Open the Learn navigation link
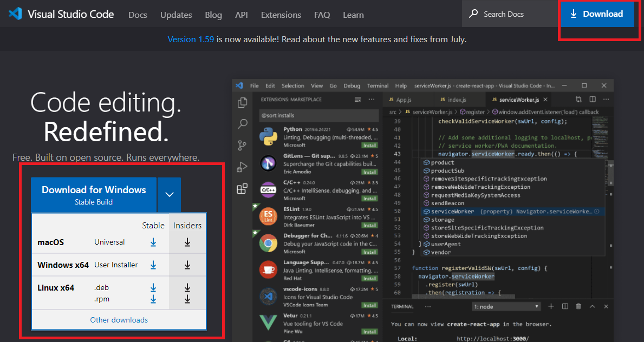Screen dimensions: 644x342 point(353,15)
